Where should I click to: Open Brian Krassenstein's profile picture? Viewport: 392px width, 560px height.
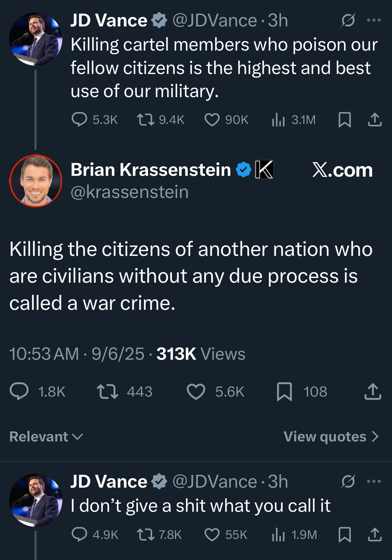(36, 181)
